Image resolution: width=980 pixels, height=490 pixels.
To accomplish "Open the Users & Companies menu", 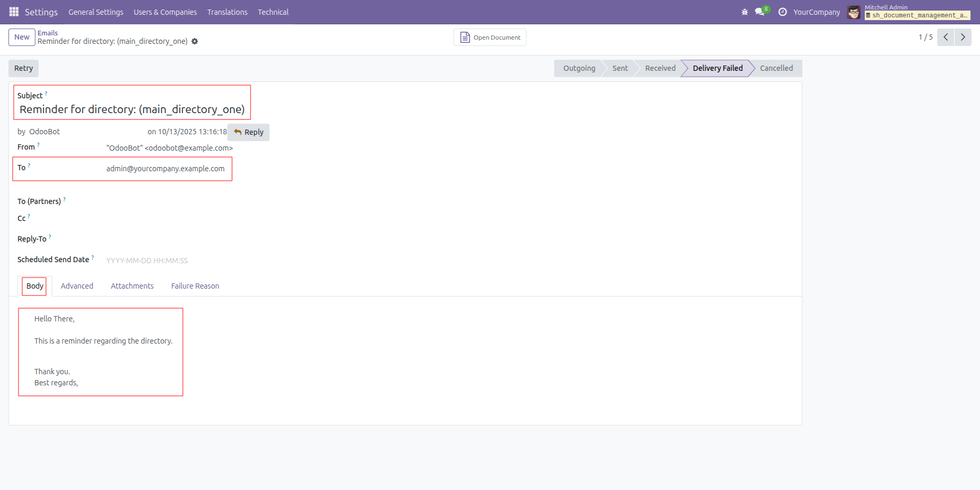I will pos(165,12).
